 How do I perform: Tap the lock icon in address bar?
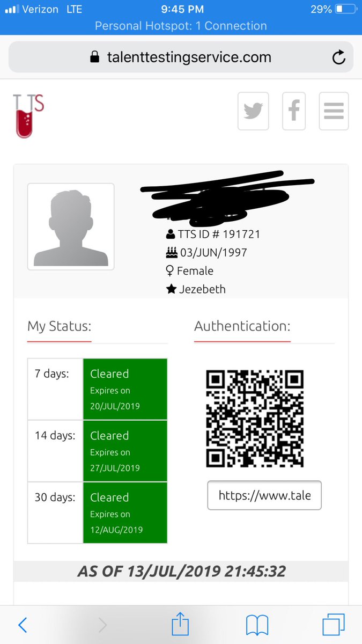point(94,57)
